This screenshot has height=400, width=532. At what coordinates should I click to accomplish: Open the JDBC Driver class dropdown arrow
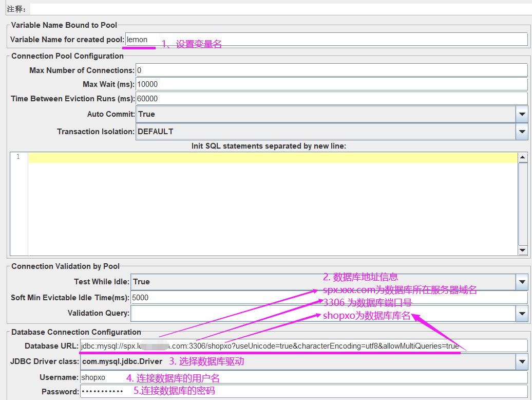pos(522,361)
